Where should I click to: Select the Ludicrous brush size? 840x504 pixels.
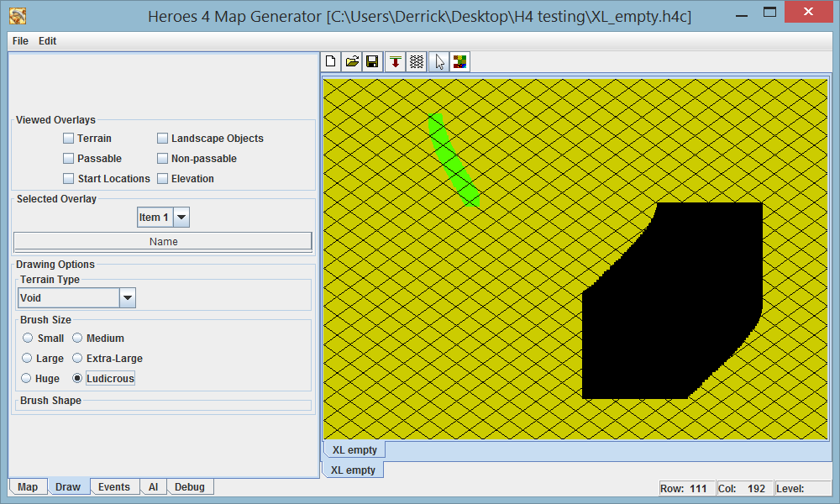(77, 378)
